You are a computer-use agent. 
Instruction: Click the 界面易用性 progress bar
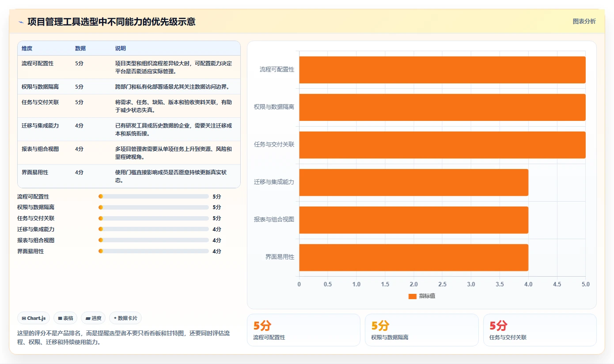(x=154, y=251)
